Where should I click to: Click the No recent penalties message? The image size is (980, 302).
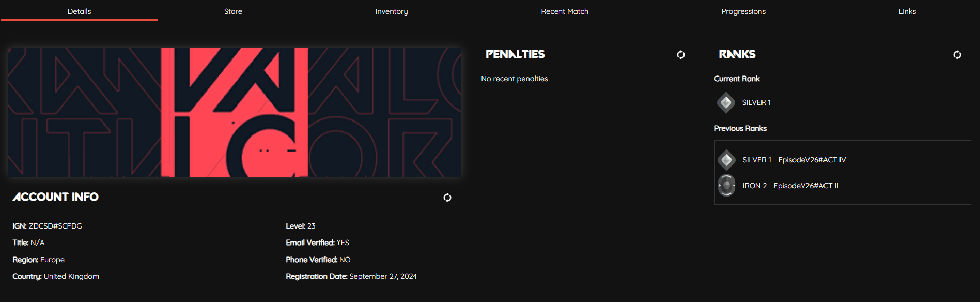click(x=515, y=79)
